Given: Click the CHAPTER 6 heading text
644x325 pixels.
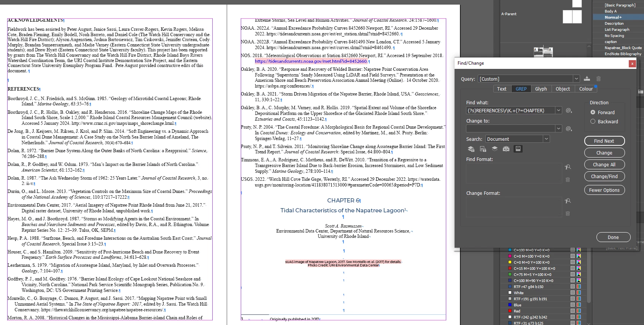Looking at the screenshot, I should coord(343,201).
